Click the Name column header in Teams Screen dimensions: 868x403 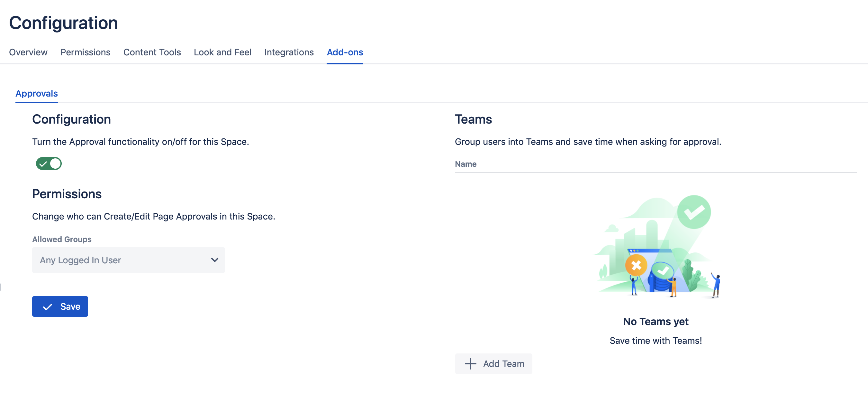pos(465,164)
